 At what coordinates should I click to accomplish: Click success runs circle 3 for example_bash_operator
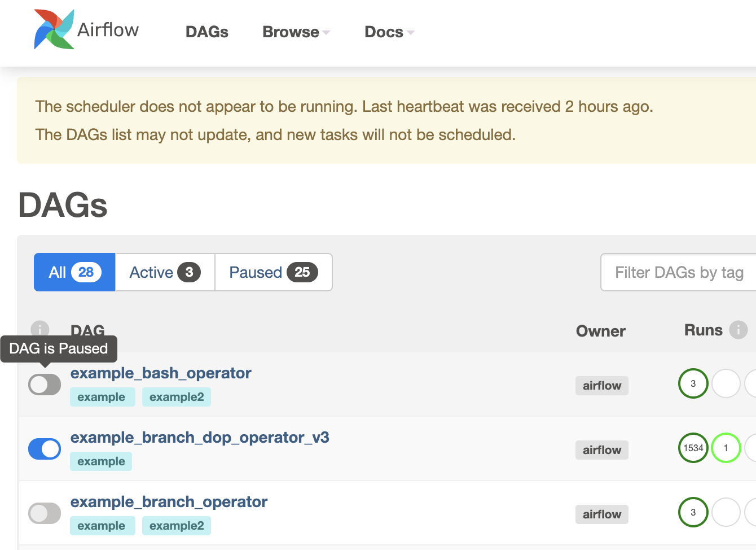pyautogui.click(x=693, y=383)
